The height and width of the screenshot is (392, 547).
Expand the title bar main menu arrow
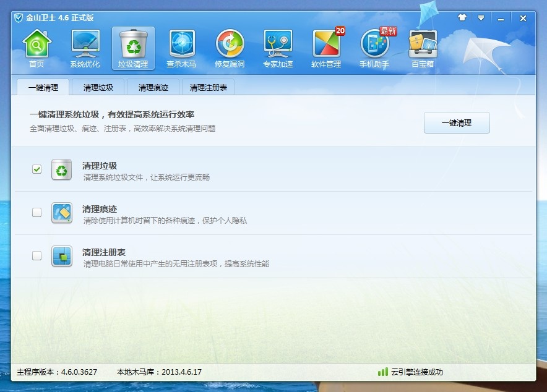(x=480, y=18)
